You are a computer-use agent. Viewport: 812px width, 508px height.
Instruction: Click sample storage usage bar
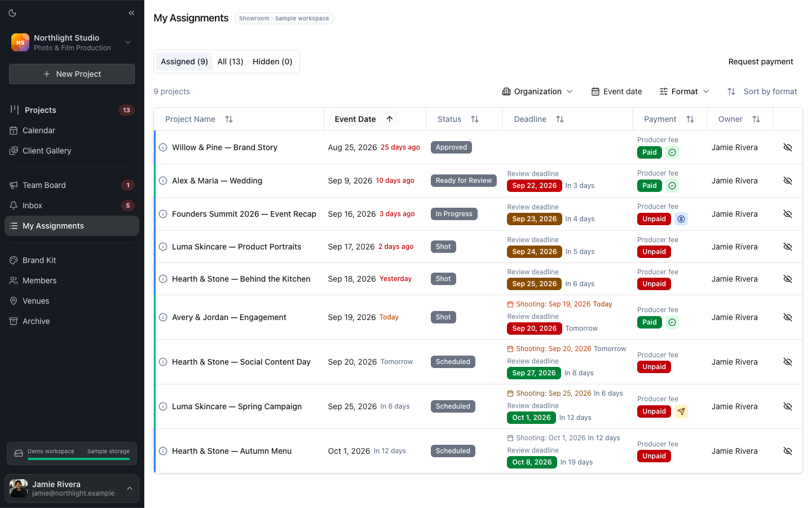pos(79,459)
